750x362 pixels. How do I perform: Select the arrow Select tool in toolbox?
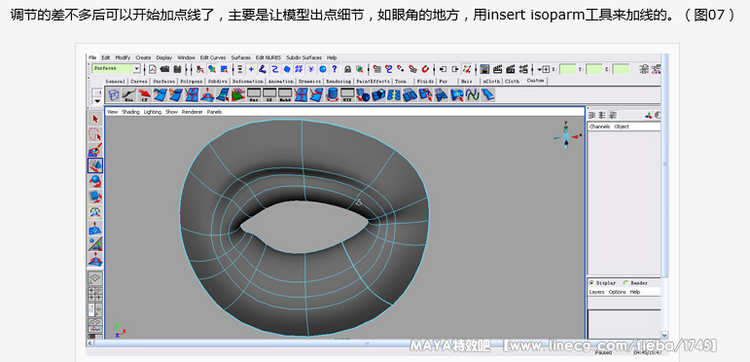tap(95, 119)
